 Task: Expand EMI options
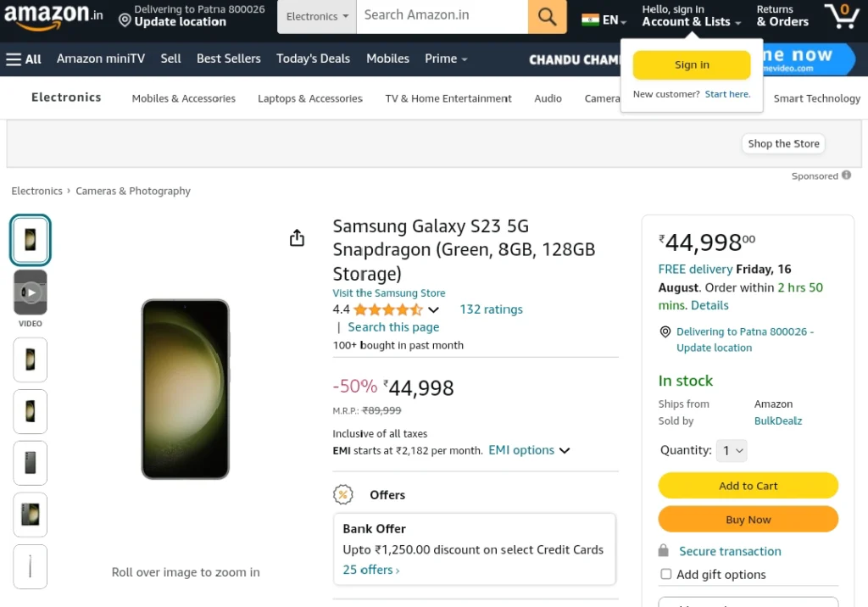529,450
